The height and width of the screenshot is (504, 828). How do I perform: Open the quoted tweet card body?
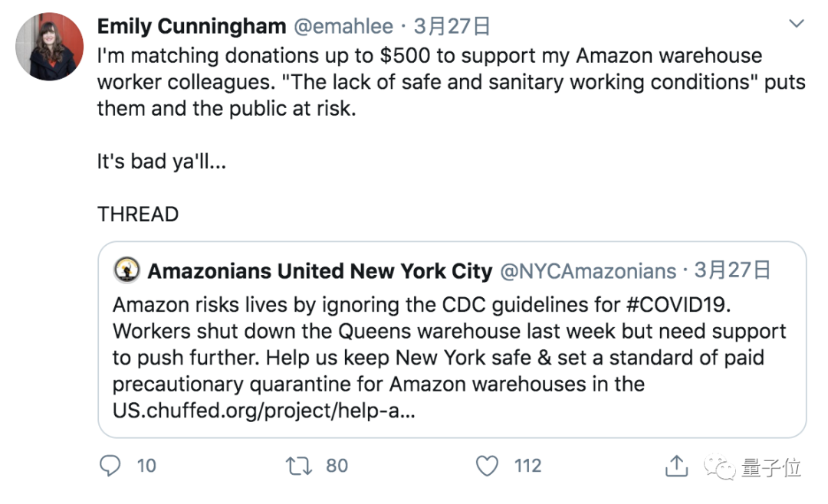pos(451,358)
